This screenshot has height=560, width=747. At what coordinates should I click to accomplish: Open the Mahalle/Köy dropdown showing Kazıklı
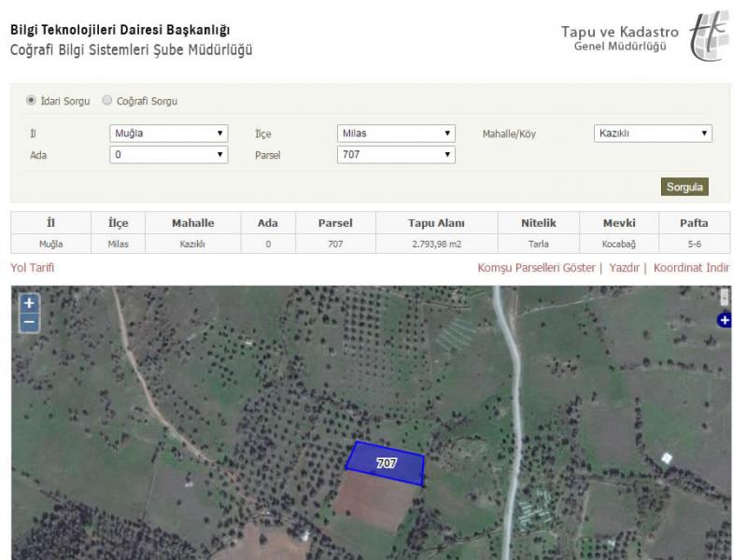(x=653, y=133)
